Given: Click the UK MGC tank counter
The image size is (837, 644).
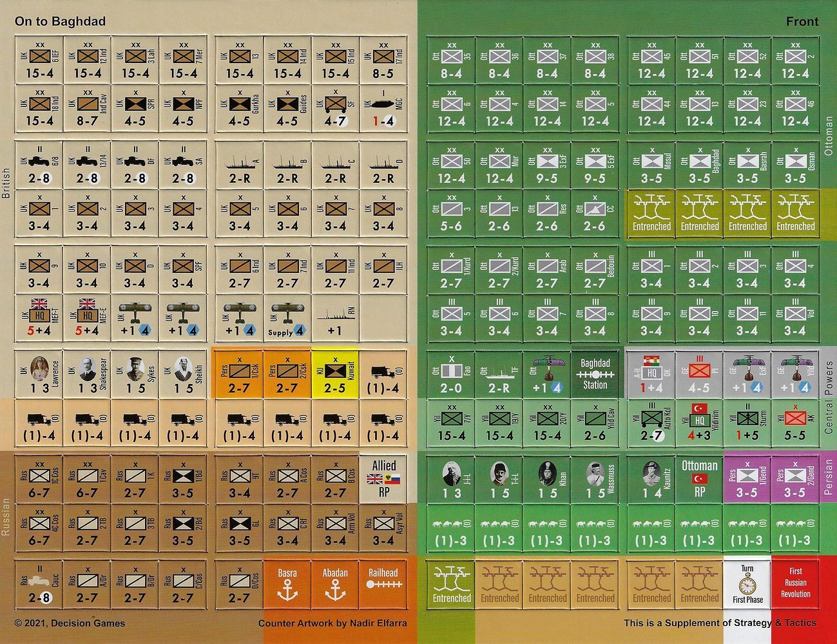Looking at the screenshot, I should [x=383, y=108].
